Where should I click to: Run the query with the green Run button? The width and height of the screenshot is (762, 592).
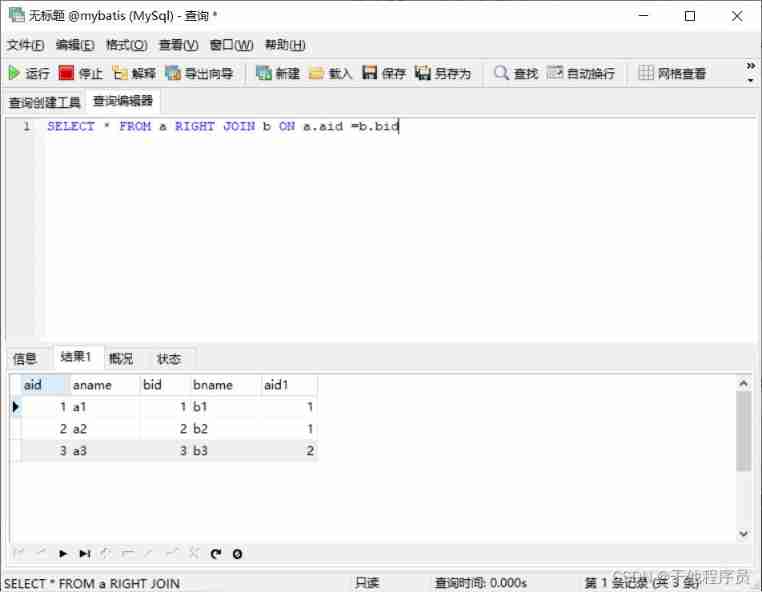pos(29,73)
